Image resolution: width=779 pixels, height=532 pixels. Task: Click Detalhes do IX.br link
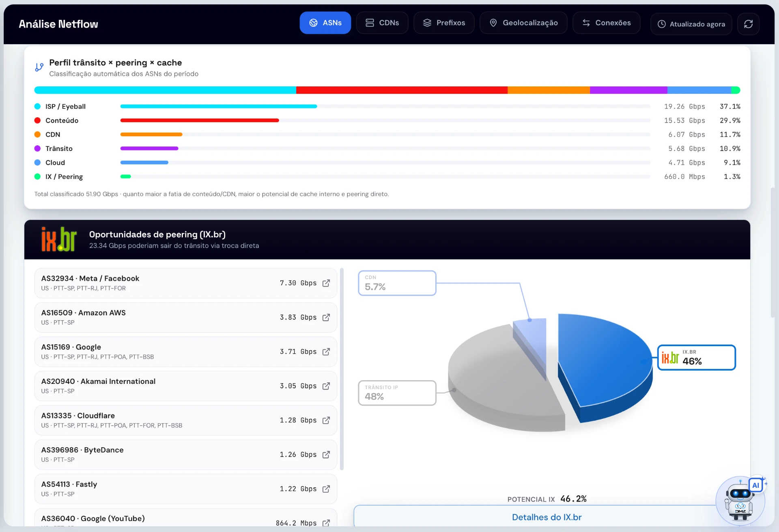547,517
